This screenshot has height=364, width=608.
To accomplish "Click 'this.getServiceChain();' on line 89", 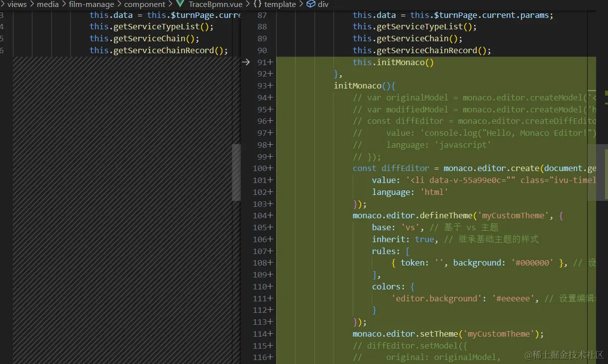I will click(x=407, y=38).
